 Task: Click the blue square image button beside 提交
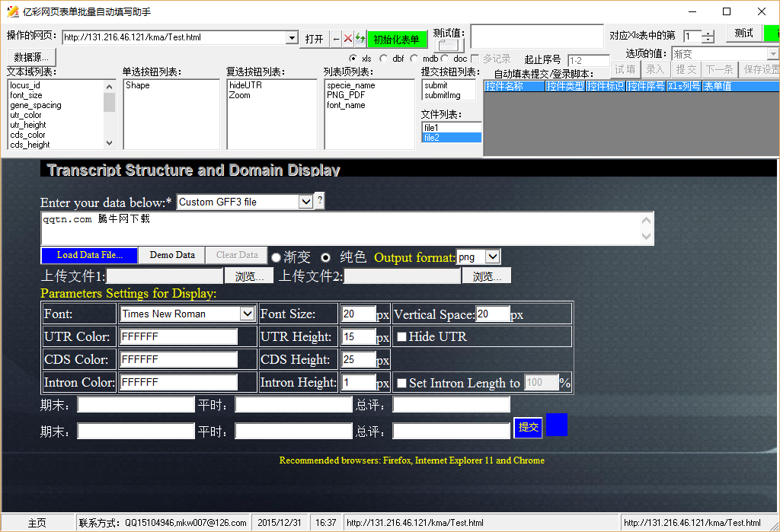click(557, 425)
